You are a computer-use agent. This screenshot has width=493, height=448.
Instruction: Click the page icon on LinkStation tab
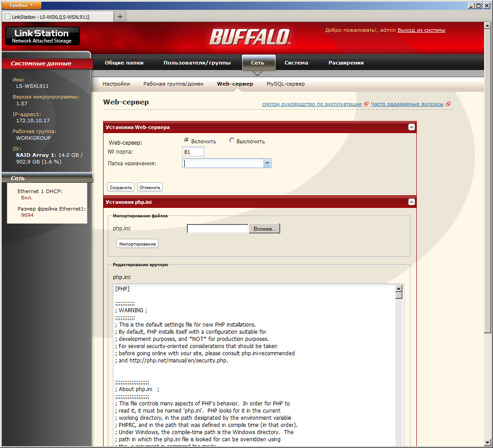point(8,17)
